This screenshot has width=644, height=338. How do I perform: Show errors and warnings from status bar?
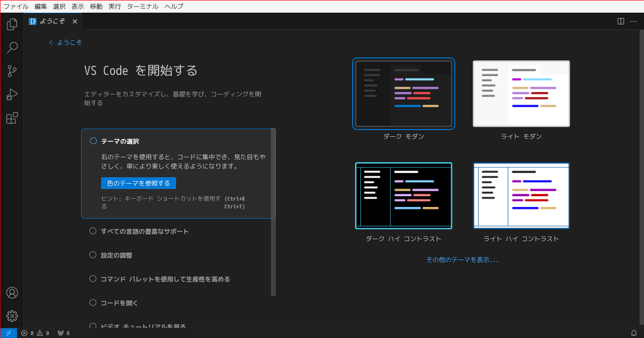tap(36, 333)
